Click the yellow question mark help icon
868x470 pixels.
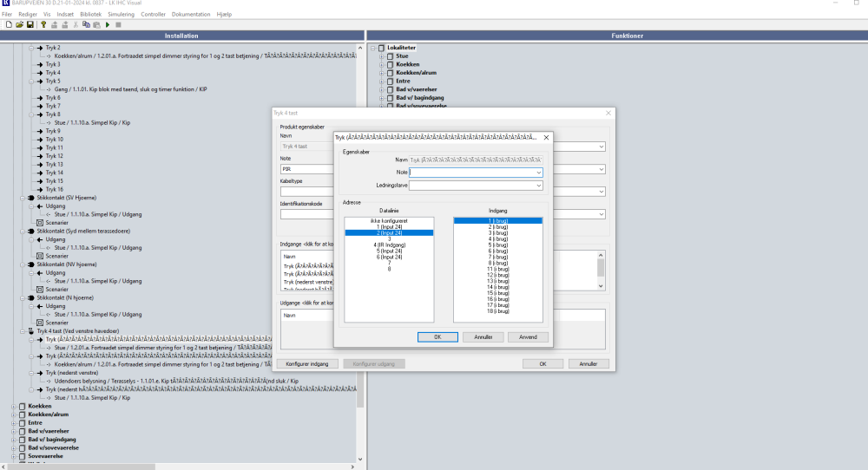[43, 24]
